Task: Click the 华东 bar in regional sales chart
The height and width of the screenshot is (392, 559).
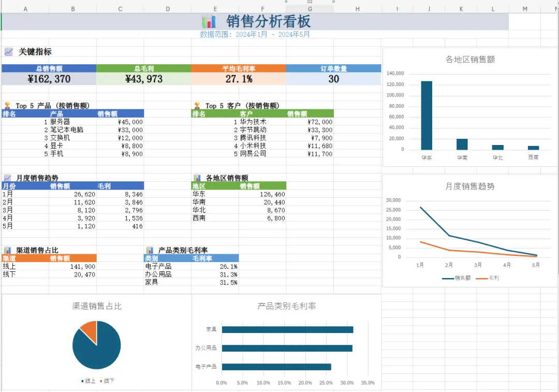Action: tap(426, 115)
